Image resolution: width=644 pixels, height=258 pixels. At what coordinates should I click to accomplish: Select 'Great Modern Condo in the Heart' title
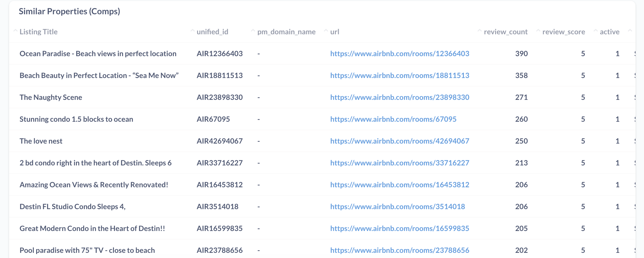coord(92,229)
